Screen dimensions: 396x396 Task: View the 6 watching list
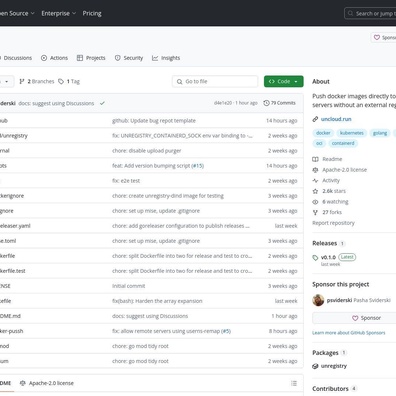tap(330, 202)
